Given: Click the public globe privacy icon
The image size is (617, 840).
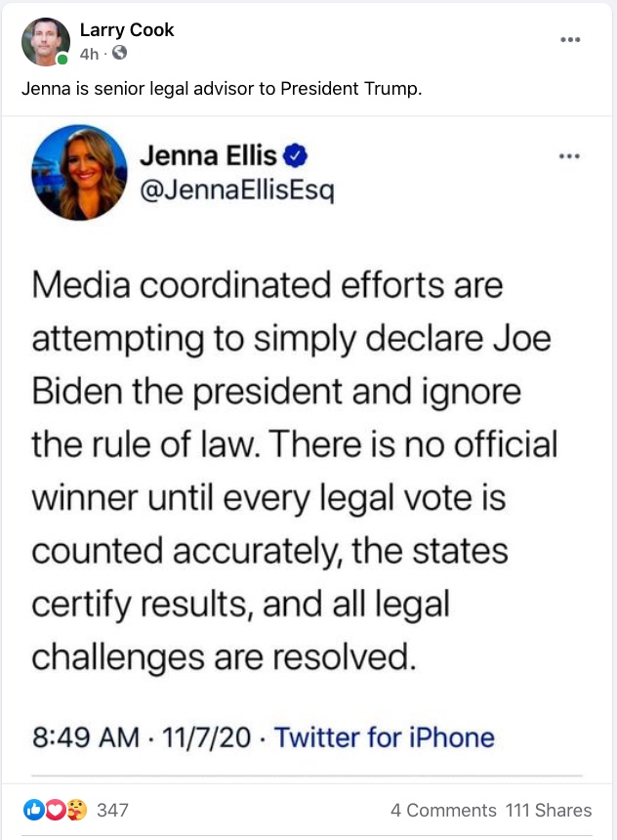Looking at the screenshot, I should 119,53.
